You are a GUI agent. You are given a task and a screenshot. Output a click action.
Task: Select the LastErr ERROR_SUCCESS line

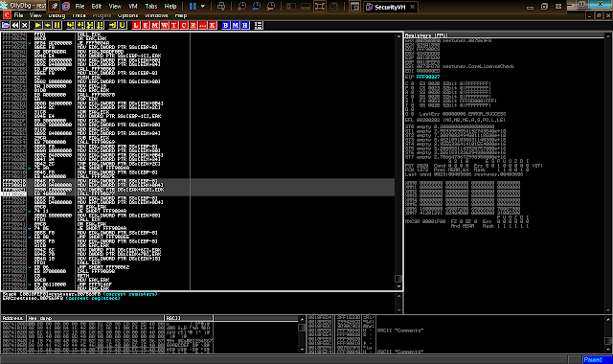coord(463,114)
